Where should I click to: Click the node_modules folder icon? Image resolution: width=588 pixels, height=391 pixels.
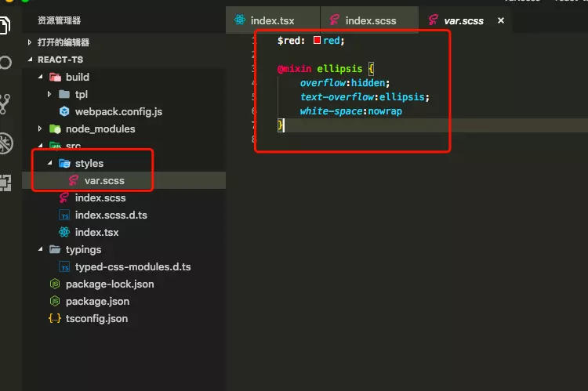point(55,129)
